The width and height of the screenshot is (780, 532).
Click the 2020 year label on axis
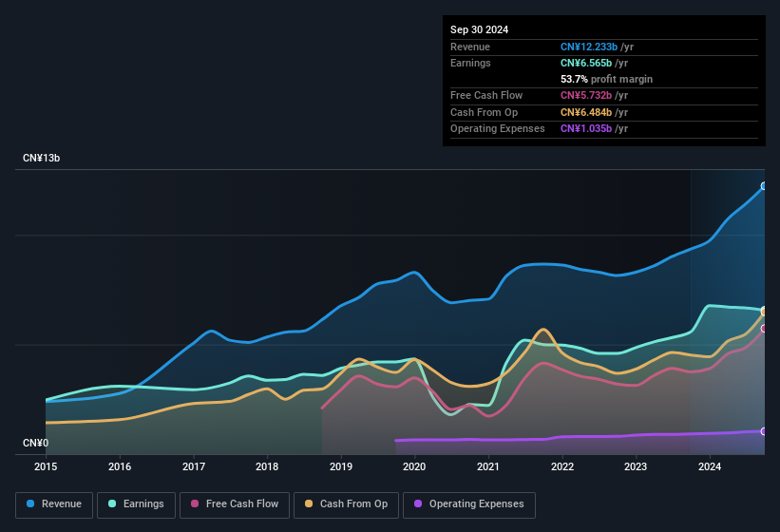coord(414,466)
